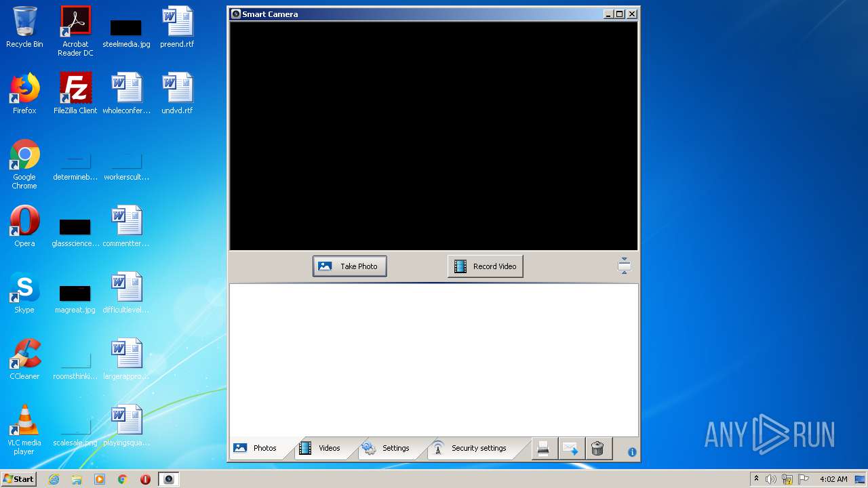Screen dimensions: 868x488
Task: Select the roomsthinki... desktop file
Action: (75, 365)
